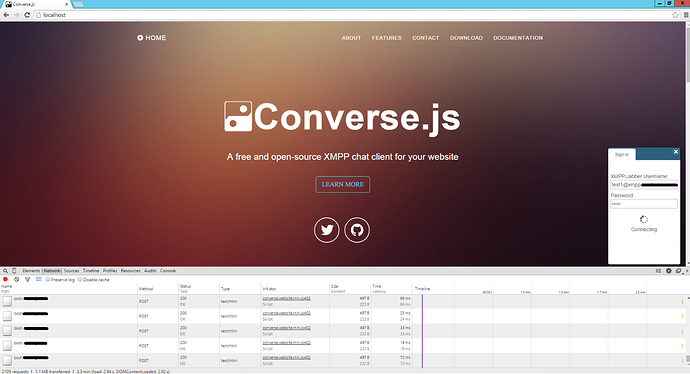Bookmark page with the star icon
Viewport: 690px width, 374px height.
coord(675,15)
